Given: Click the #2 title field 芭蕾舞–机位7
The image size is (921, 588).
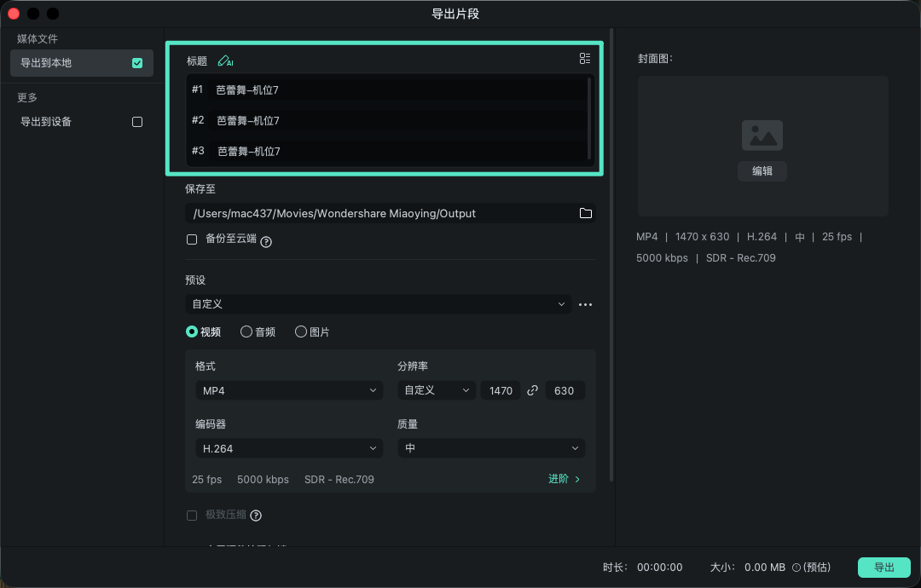Looking at the screenshot, I should tap(397, 120).
